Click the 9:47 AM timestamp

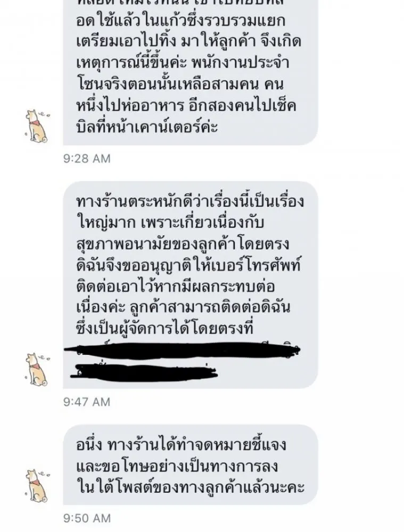[x=87, y=402]
